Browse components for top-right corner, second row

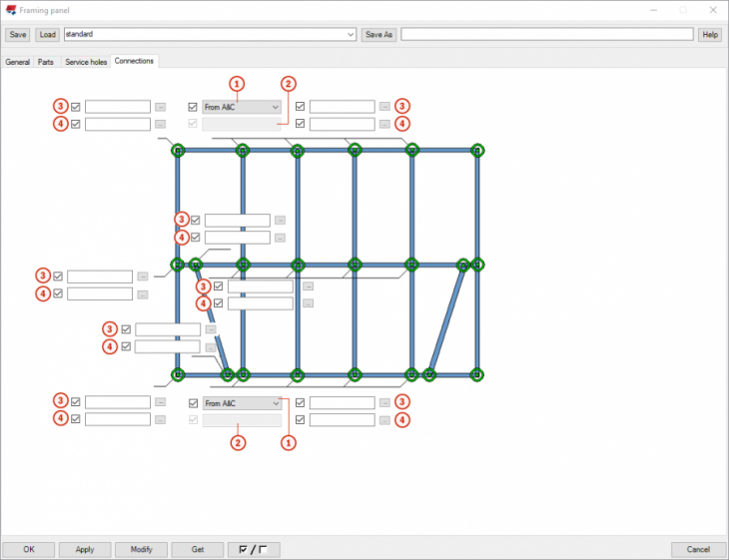tap(384, 124)
